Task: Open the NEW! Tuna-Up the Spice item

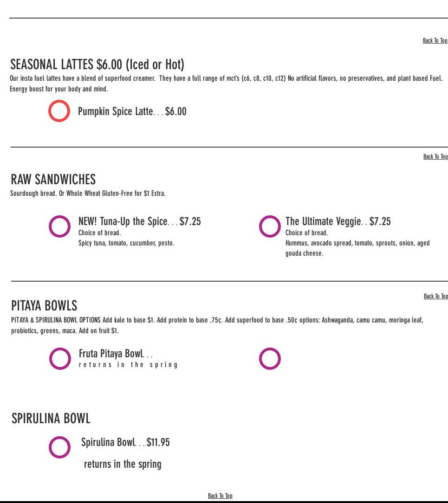Action: 139,221
